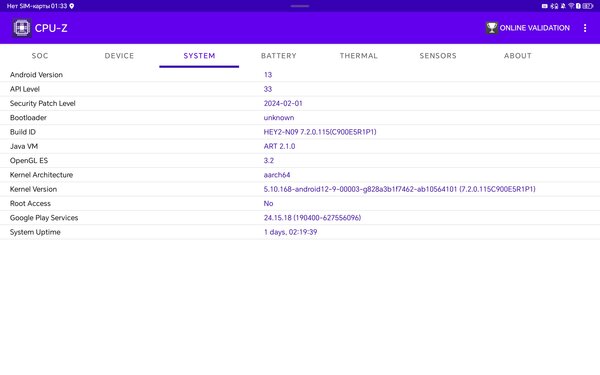600x375 pixels.
Task: Tap the aarch64 value
Action: pyautogui.click(x=277, y=175)
